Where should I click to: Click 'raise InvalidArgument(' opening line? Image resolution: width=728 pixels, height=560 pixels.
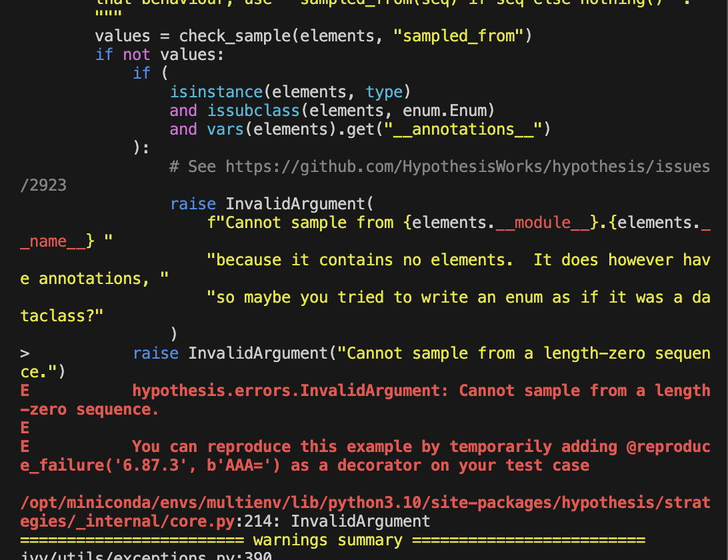pos(271,204)
